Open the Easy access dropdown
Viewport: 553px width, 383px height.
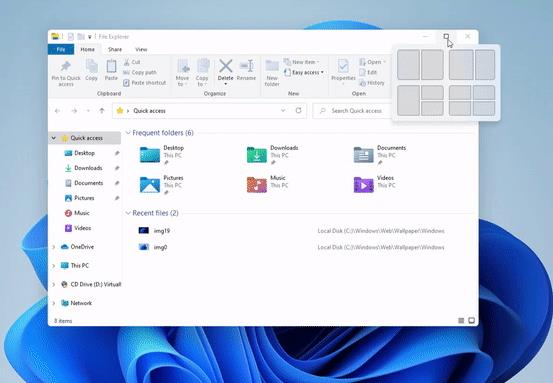click(x=304, y=72)
